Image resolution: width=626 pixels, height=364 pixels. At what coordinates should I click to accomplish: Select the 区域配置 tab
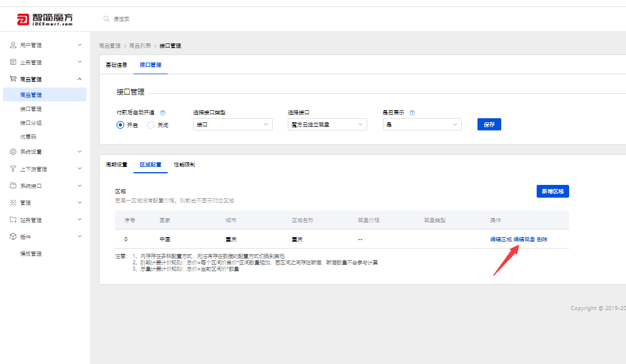click(150, 165)
